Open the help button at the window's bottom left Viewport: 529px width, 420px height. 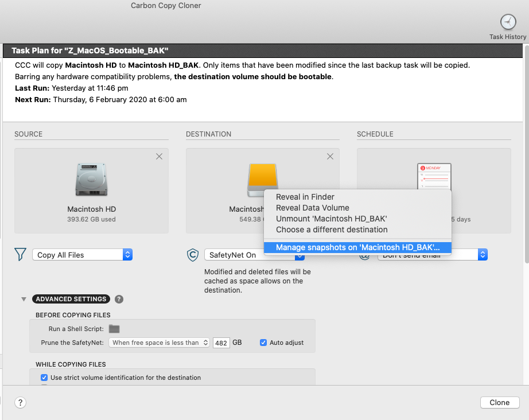tap(20, 402)
